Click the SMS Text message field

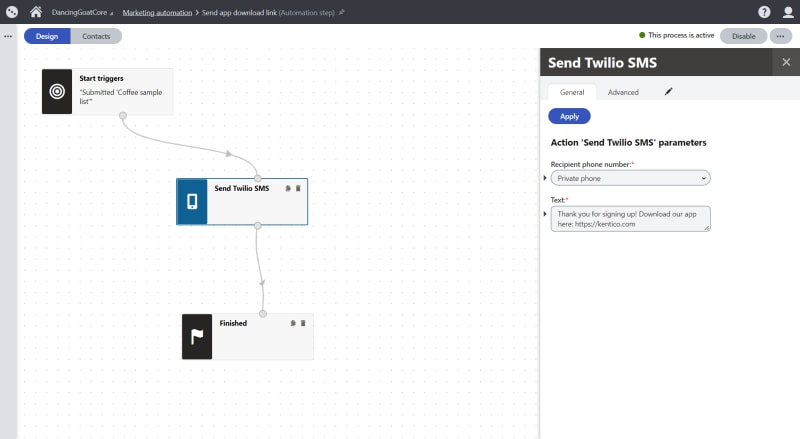pyautogui.click(x=630, y=219)
